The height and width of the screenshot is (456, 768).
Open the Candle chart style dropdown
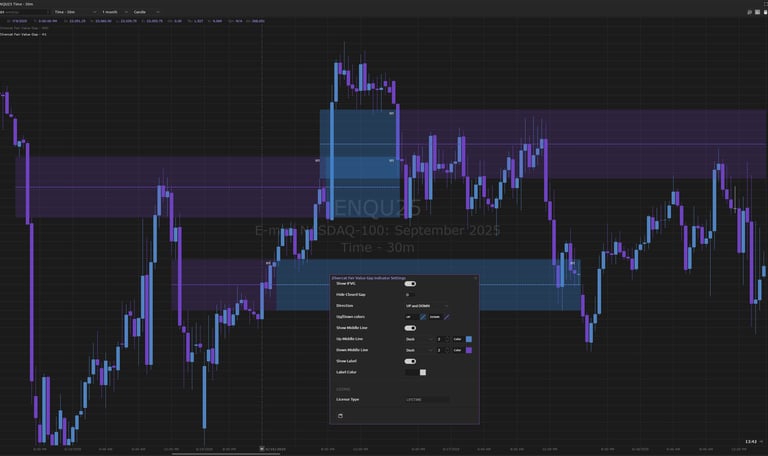click(x=146, y=12)
